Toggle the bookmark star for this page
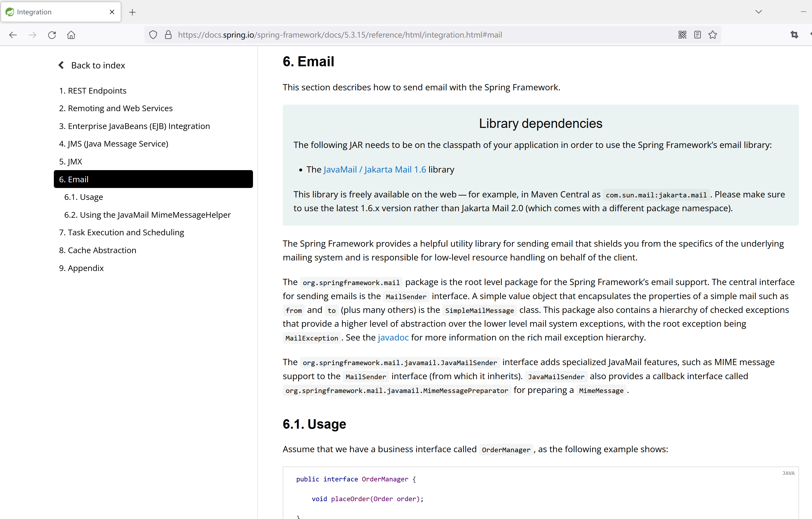The width and height of the screenshot is (812, 519). [712, 35]
